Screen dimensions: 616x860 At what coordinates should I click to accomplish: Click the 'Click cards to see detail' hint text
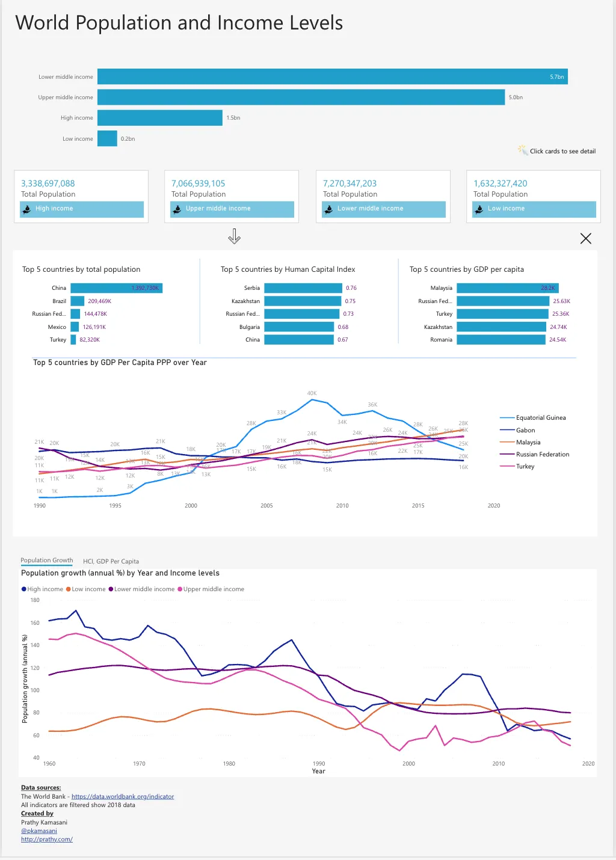(563, 152)
